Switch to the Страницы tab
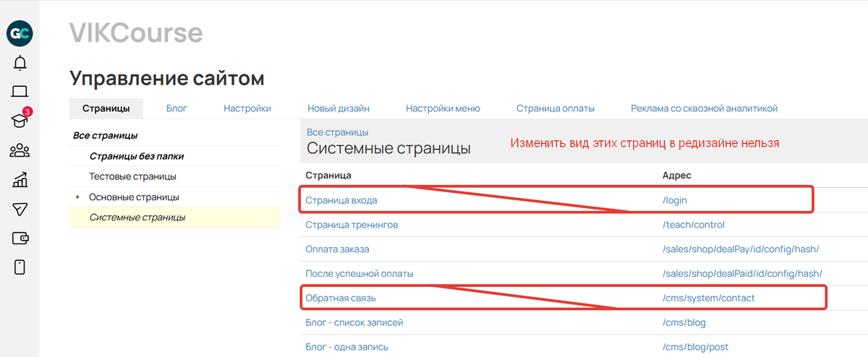This screenshot has width=868, height=357. point(106,108)
